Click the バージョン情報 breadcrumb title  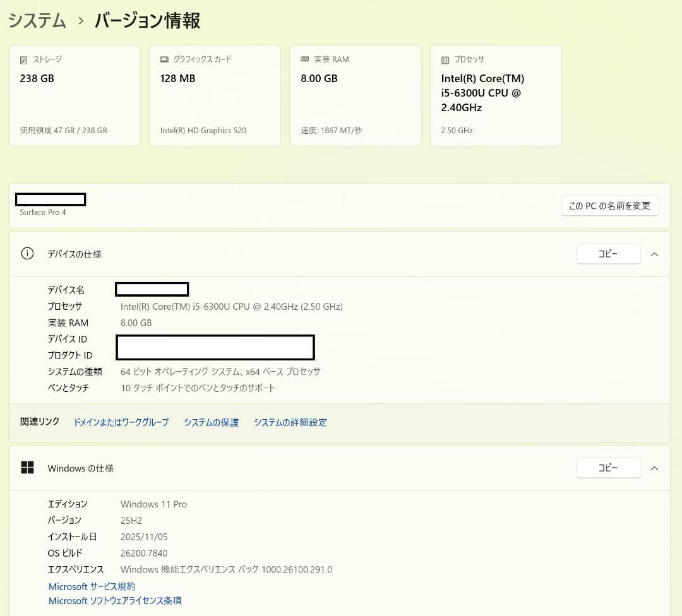click(147, 20)
